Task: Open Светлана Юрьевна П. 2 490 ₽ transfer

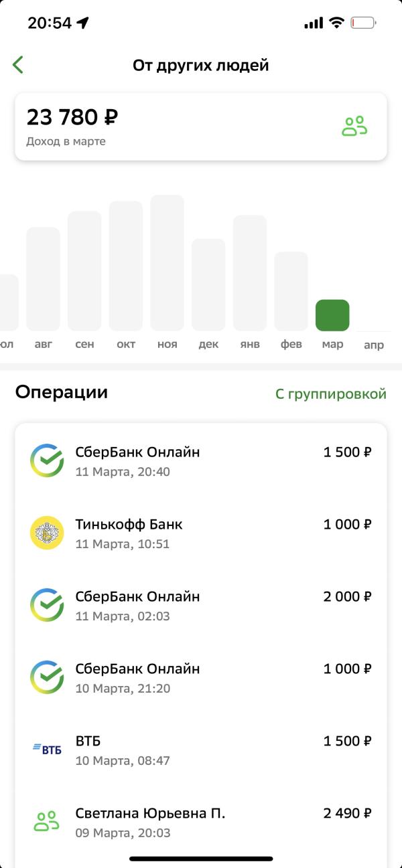Action: pos(201,822)
